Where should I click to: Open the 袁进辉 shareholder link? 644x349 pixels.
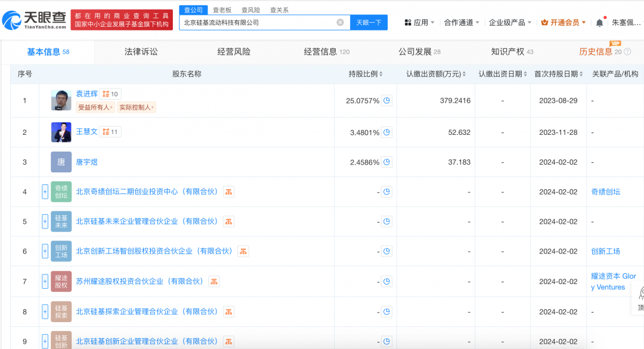[86, 94]
